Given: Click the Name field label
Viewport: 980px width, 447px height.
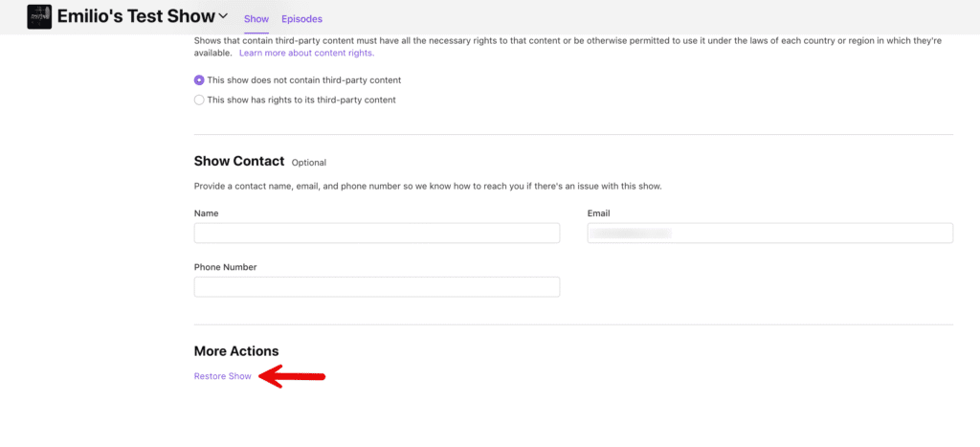Looking at the screenshot, I should click(x=207, y=213).
